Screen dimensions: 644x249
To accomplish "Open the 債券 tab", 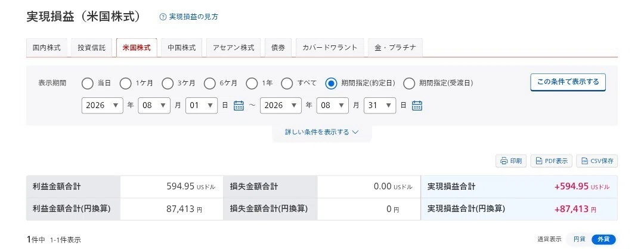I will 278,48.
